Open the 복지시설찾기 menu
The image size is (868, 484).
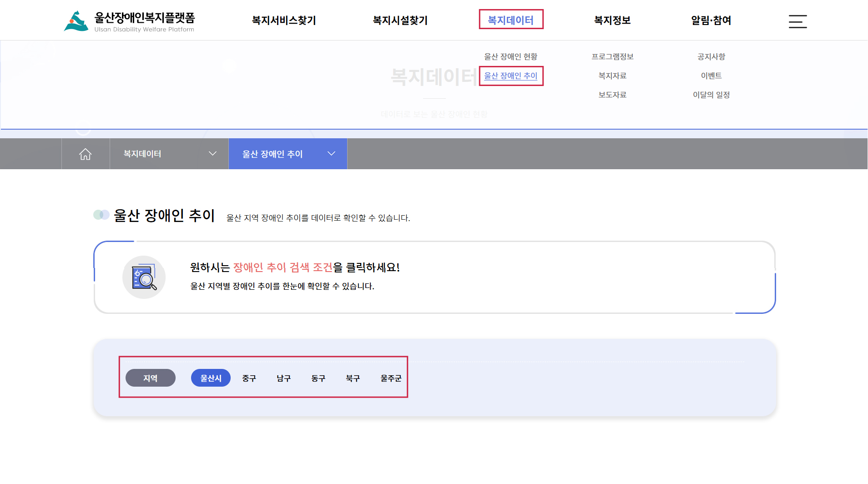(400, 20)
